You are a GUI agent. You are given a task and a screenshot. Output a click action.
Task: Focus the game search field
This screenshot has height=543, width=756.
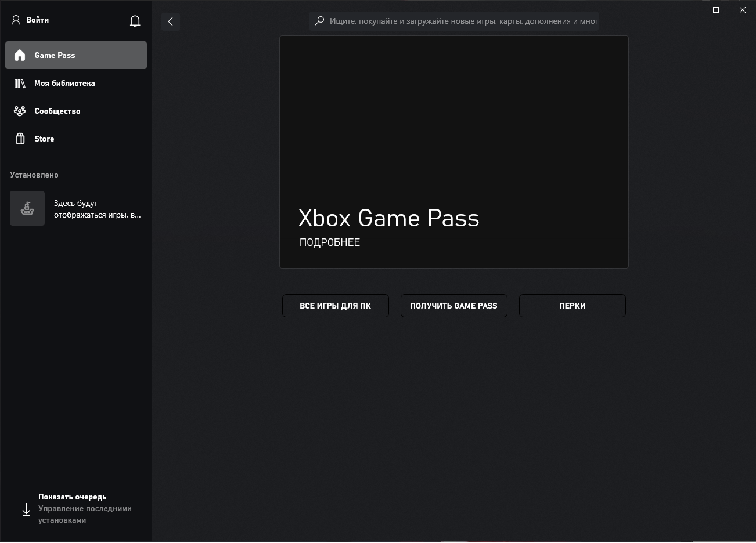click(x=454, y=21)
